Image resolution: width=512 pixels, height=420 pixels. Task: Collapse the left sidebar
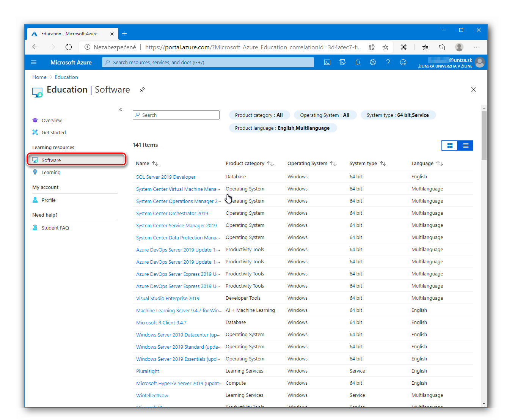[x=121, y=109]
